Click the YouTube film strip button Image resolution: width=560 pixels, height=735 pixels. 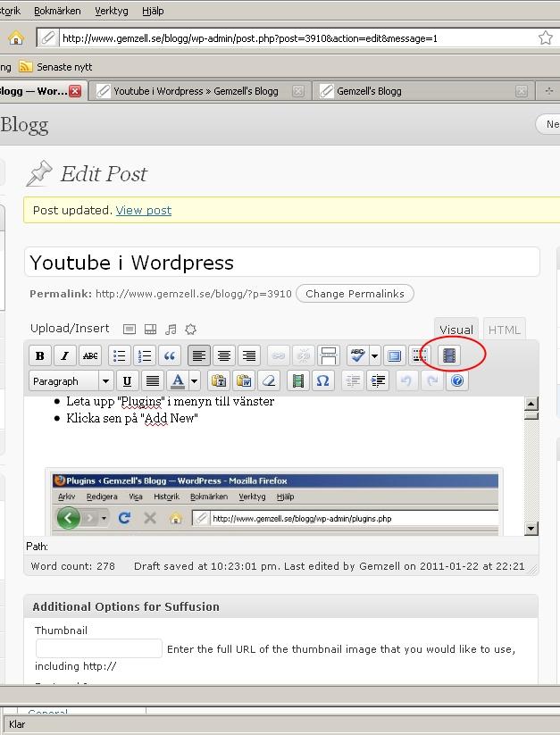449,355
